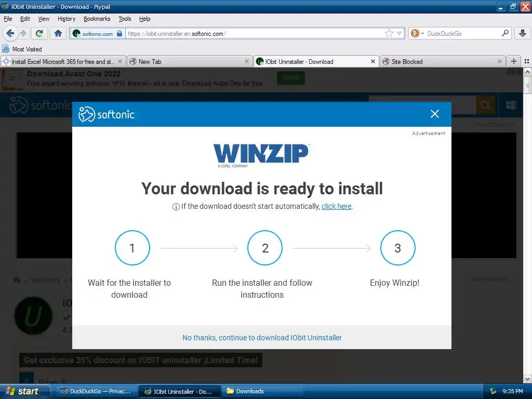
Task: Close the Install Excel Microsoft 365 tab
Action: pyautogui.click(x=120, y=61)
